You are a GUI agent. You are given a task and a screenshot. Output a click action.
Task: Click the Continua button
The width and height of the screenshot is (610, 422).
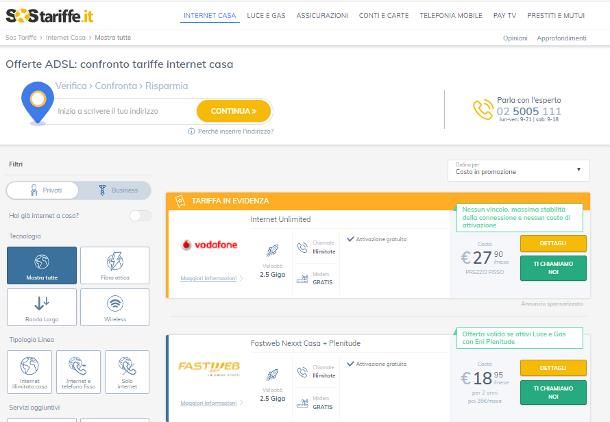pyautogui.click(x=233, y=111)
